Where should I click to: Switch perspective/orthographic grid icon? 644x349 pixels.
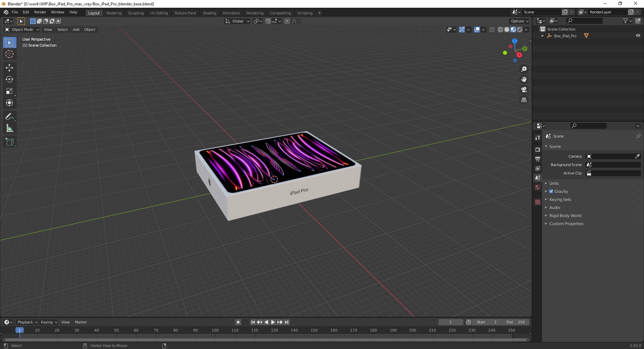click(524, 100)
